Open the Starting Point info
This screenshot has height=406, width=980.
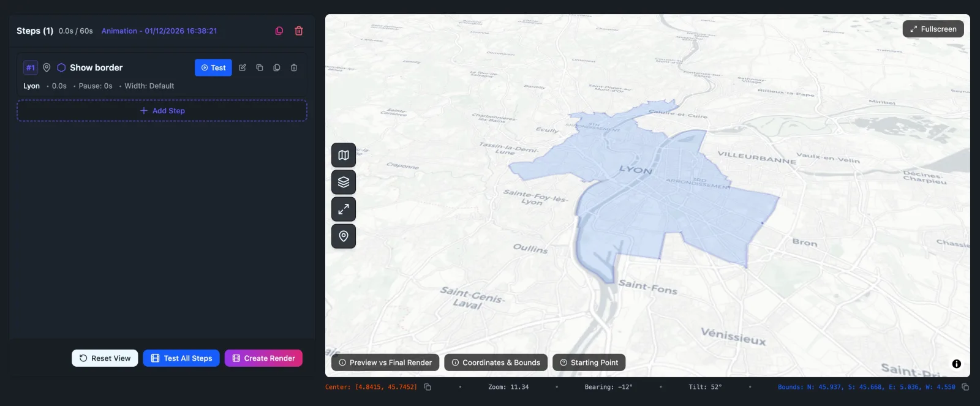tap(589, 363)
